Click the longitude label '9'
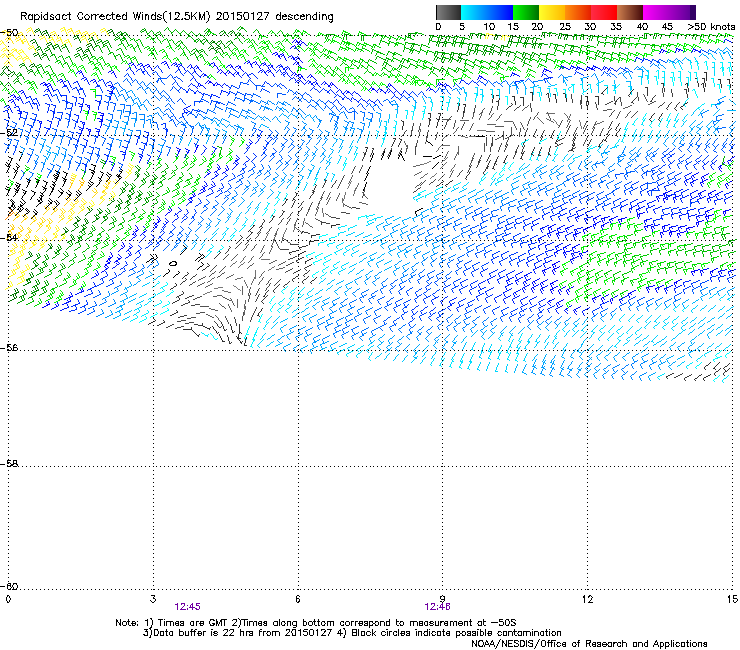Image resolution: width=740 pixels, height=650 pixels. point(443,599)
